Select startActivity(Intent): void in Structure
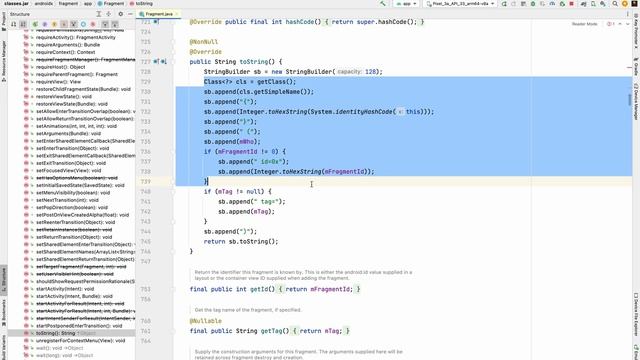 65,289
